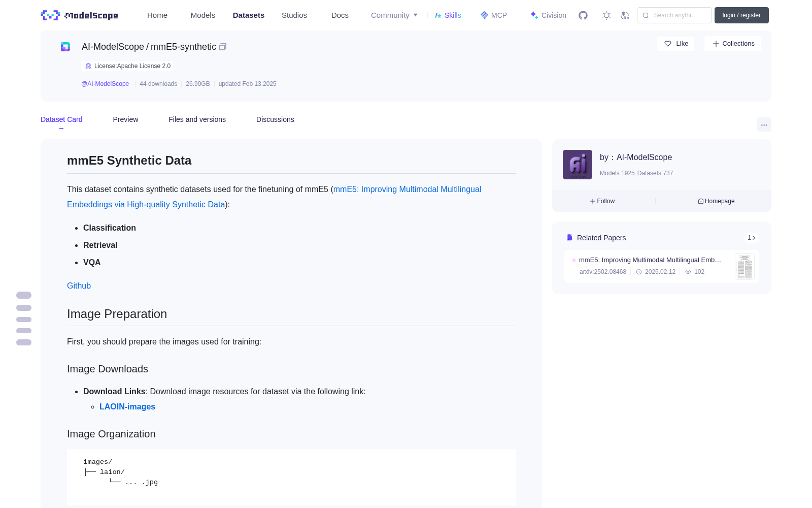This screenshot has width=812, height=508.
Task: Open the @AI-ModelScope owner link
Action: click(105, 84)
